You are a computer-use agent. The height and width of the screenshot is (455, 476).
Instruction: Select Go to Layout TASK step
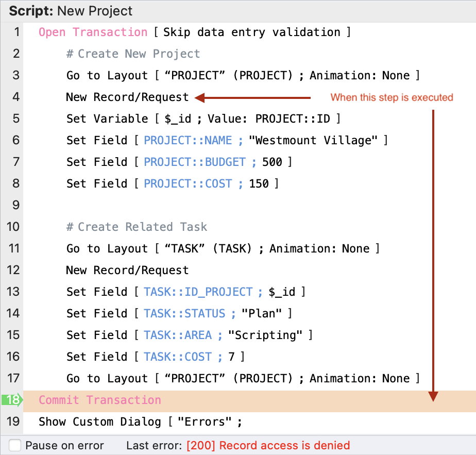(x=223, y=249)
